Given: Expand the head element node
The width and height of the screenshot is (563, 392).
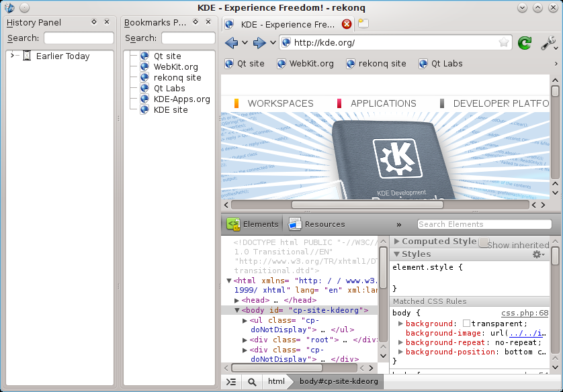Looking at the screenshot, I should (x=236, y=300).
